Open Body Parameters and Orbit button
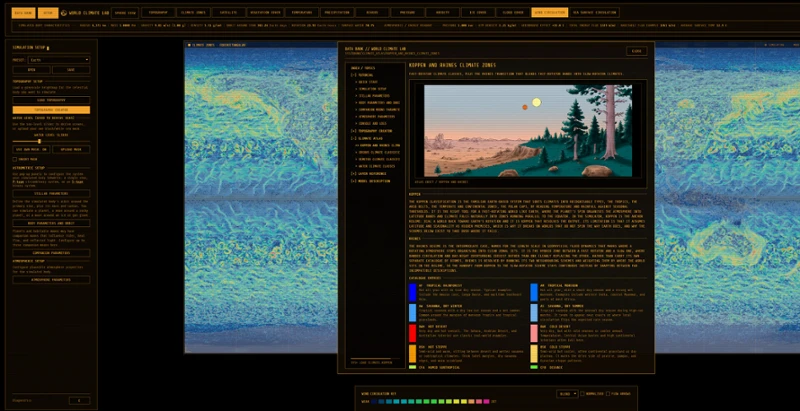 (51, 223)
